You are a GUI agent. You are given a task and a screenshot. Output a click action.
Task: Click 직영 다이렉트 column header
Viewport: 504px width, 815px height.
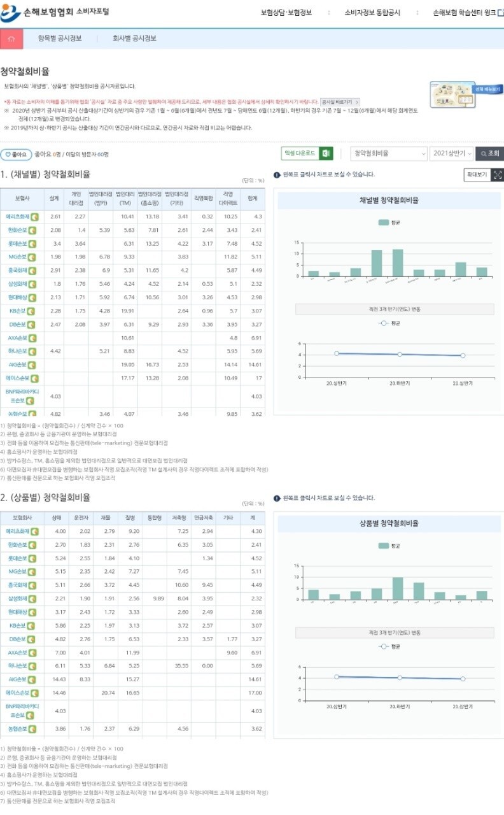pyautogui.click(x=230, y=199)
